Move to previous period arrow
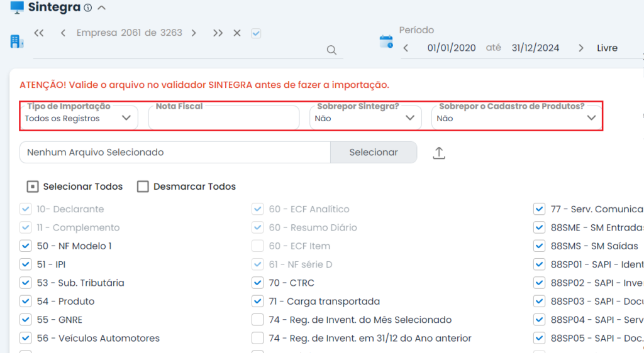The width and height of the screenshot is (644, 353). click(406, 48)
